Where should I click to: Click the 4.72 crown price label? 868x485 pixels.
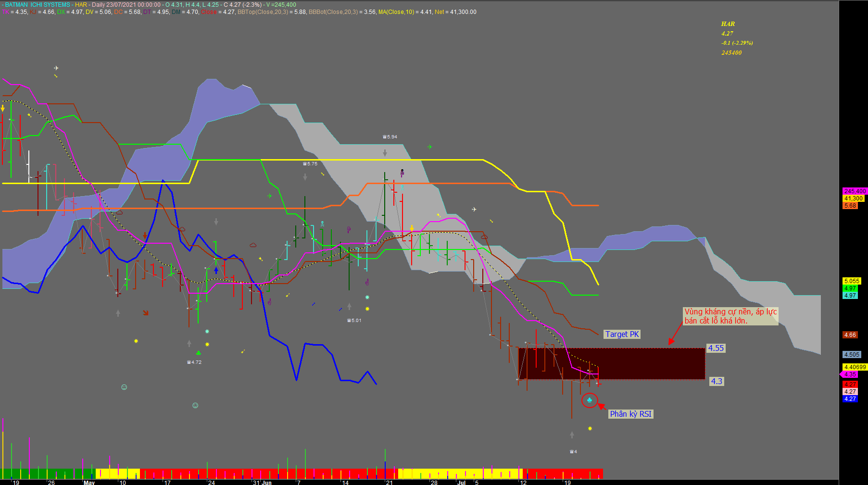pos(194,362)
